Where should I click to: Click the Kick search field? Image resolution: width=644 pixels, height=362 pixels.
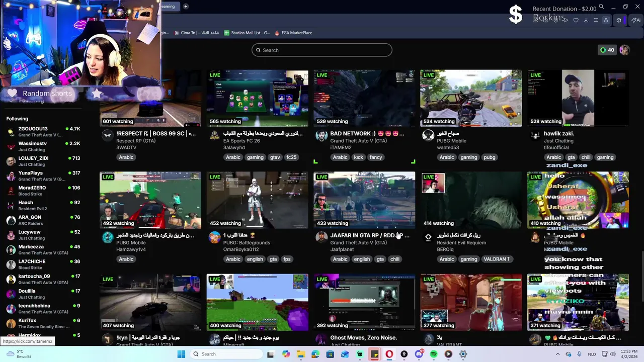(x=322, y=50)
